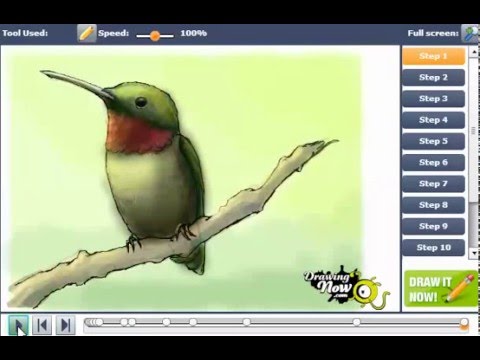Click the DrawingNow.com logo

pos(346,287)
